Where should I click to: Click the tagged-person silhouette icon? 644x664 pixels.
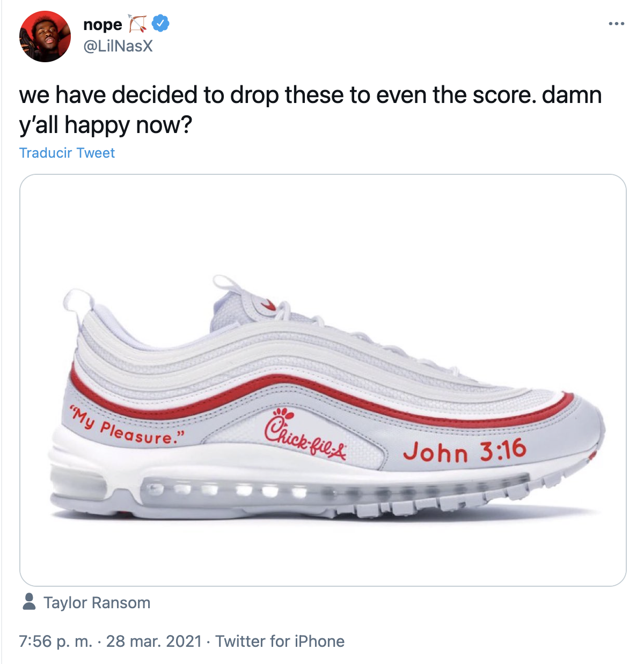29,602
